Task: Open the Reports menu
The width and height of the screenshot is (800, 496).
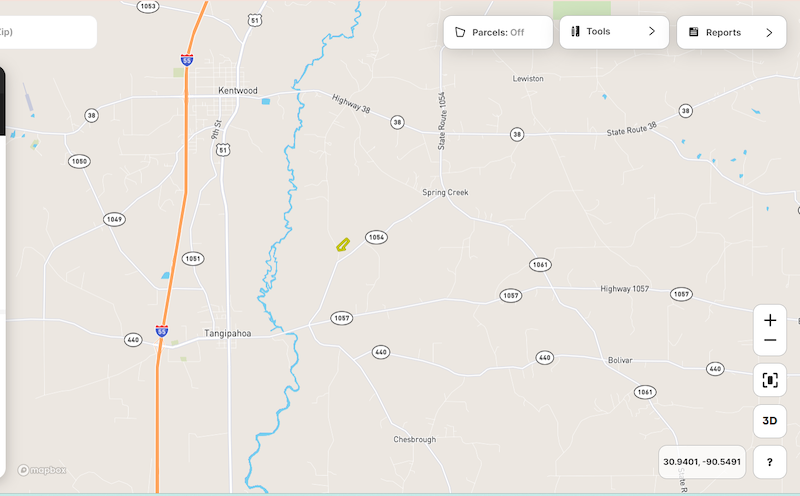Action: click(x=731, y=32)
